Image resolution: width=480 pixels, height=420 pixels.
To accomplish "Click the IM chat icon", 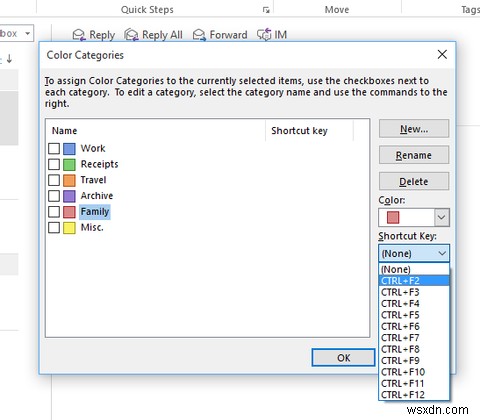I will pos(264,35).
